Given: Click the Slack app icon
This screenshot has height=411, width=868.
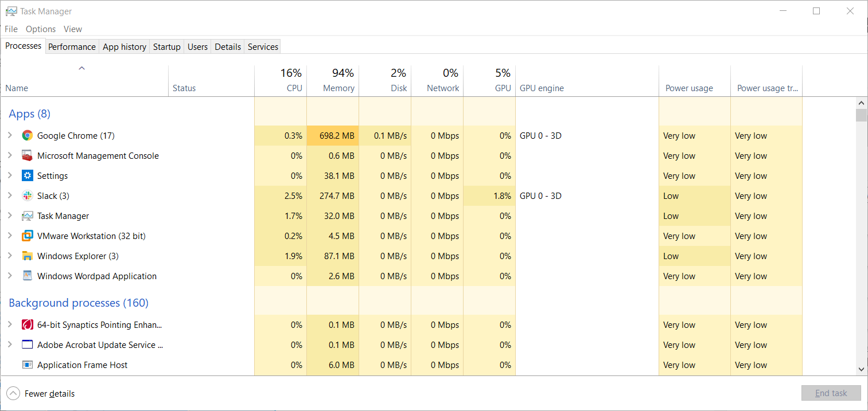Looking at the screenshot, I should (27, 196).
